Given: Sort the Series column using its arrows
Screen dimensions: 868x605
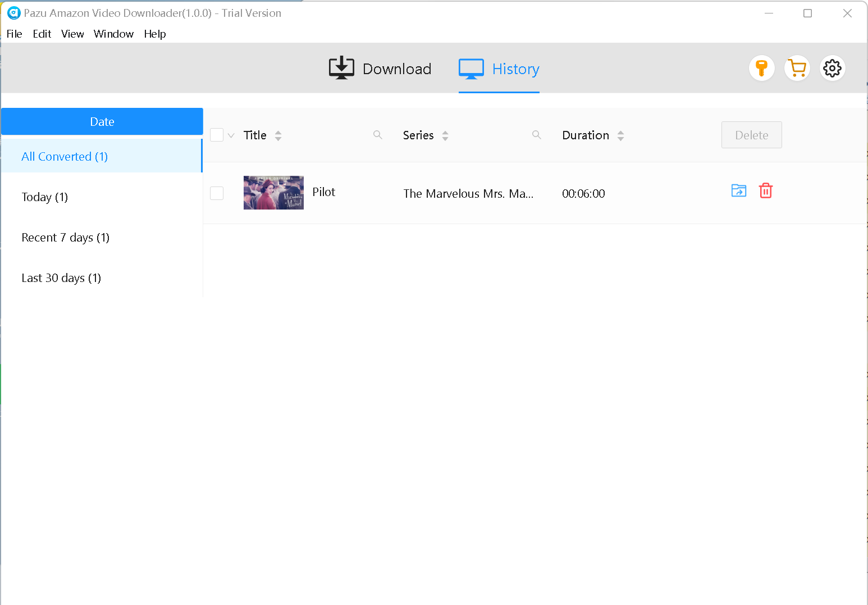Looking at the screenshot, I should click(x=445, y=135).
